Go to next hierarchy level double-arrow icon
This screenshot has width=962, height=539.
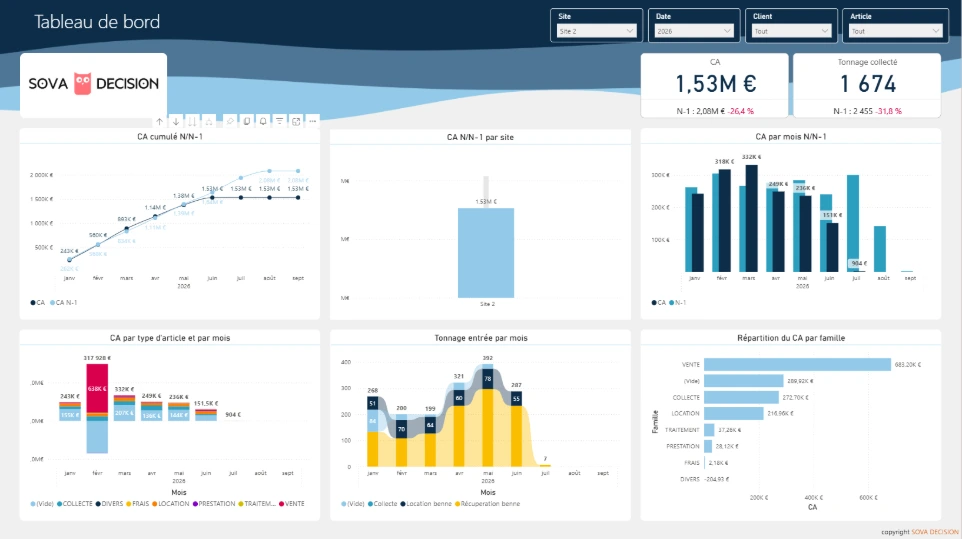point(192,121)
